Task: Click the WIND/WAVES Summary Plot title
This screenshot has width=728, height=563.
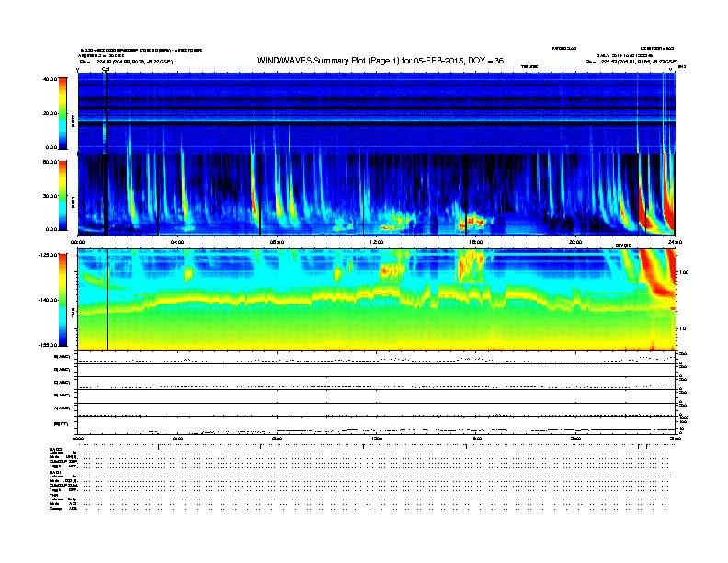Action: coord(381,61)
